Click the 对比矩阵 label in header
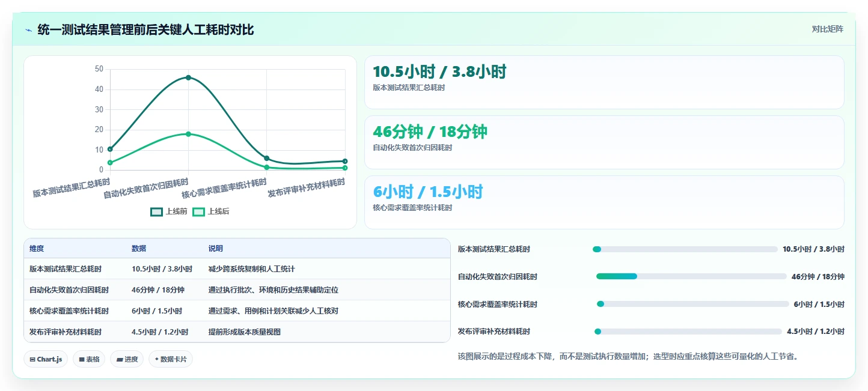The width and height of the screenshot is (868, 391). tap(827, 29)
